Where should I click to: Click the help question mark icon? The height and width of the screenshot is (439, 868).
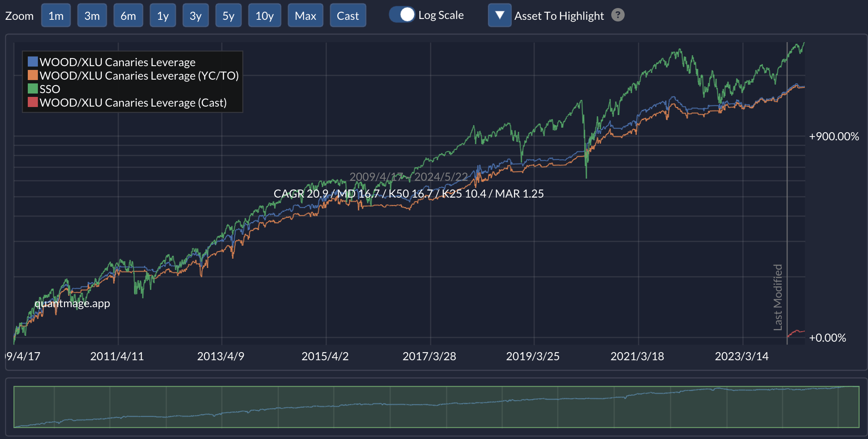click(618, 15)
